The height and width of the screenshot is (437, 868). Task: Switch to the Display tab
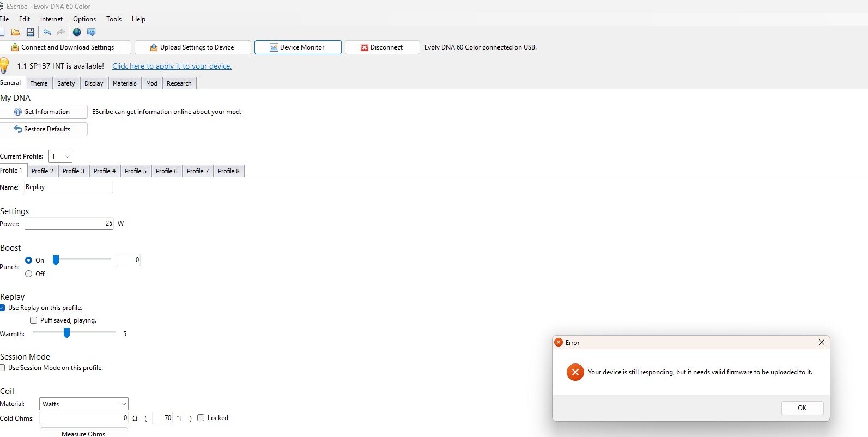pos(94,83)
